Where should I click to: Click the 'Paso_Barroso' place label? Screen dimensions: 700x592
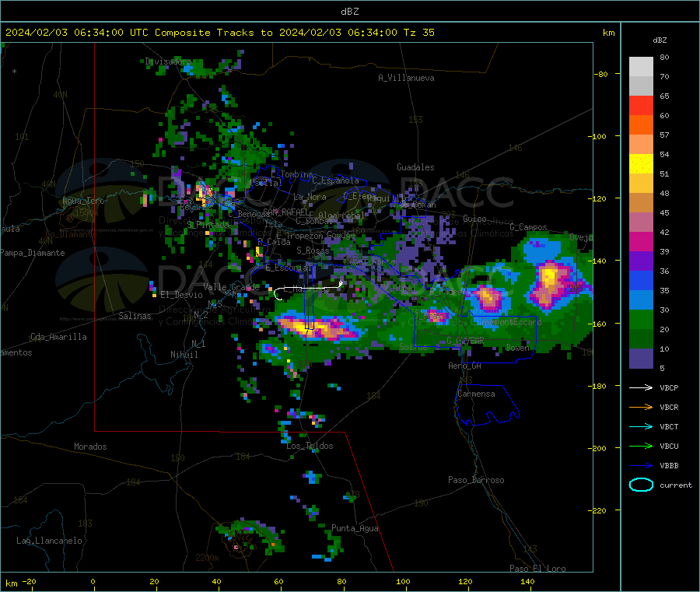pos(476,480)
